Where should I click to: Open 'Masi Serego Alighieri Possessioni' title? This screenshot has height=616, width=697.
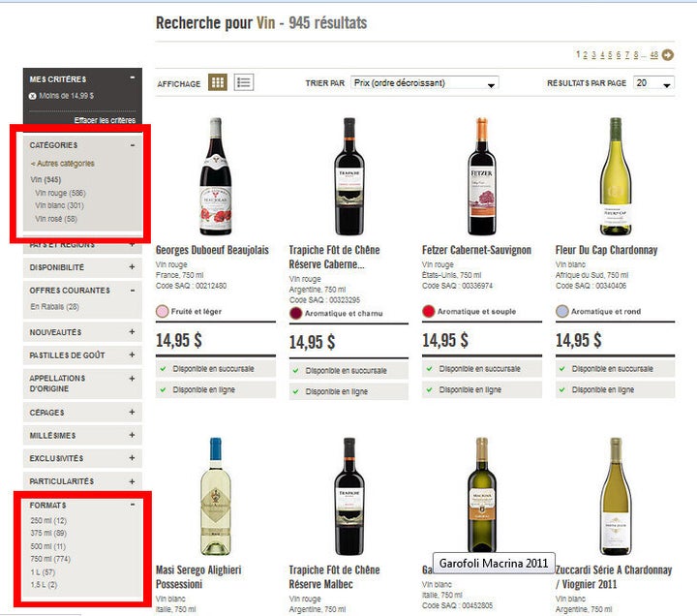pyautogui.click(x=198, y=577)
